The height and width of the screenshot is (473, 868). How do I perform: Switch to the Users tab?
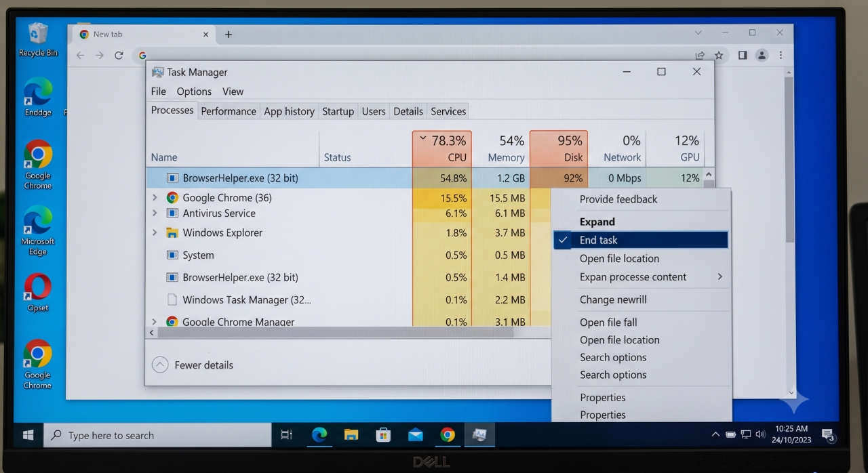click(x=374, y=111)
